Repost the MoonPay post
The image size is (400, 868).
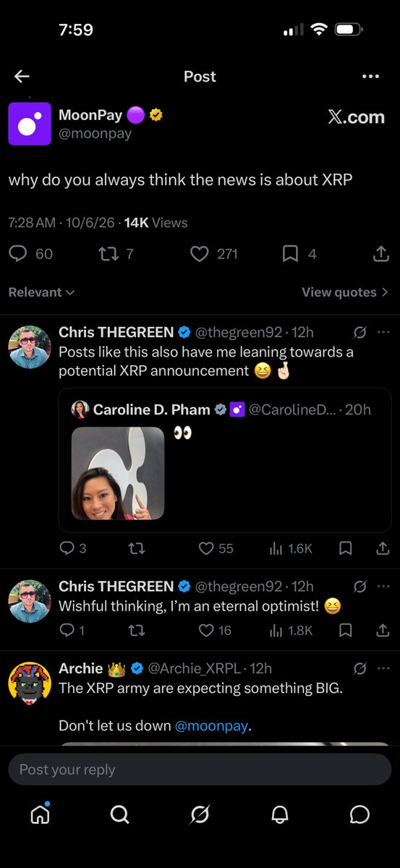(x=108, y=254)
